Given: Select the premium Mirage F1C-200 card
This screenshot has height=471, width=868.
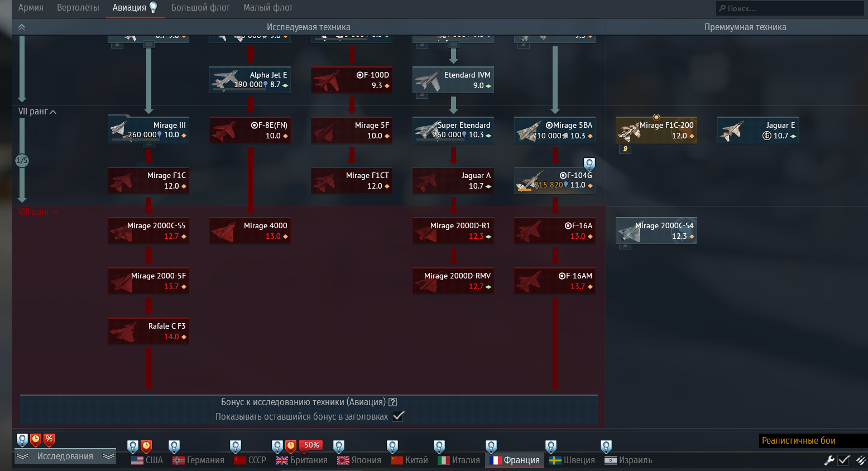Looking at the screenshot, I should (656, 130).
